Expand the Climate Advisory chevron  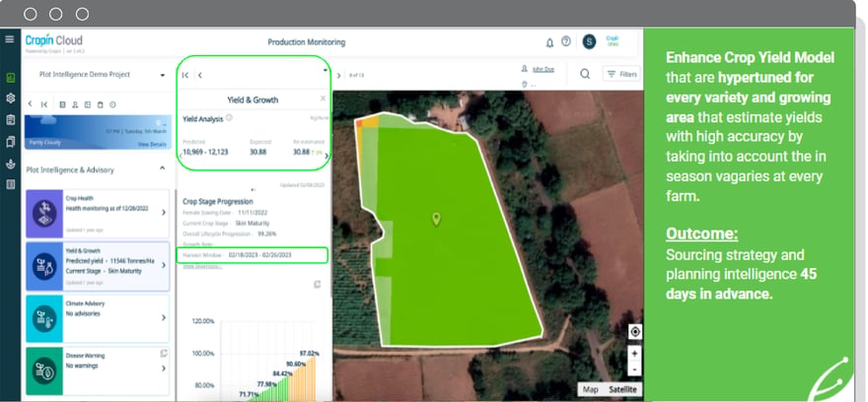[x=164, y=317]
